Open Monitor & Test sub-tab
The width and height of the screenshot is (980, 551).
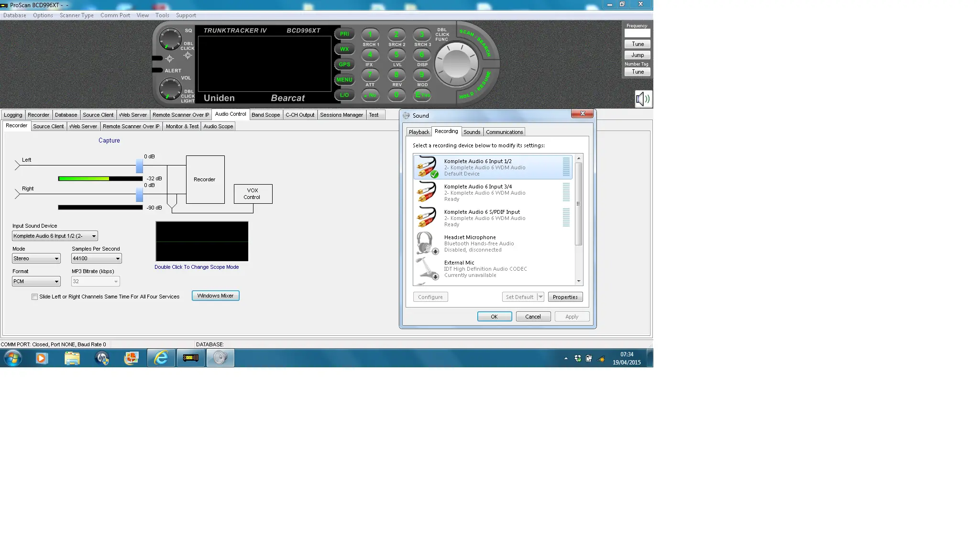click(x=182, y=126)
